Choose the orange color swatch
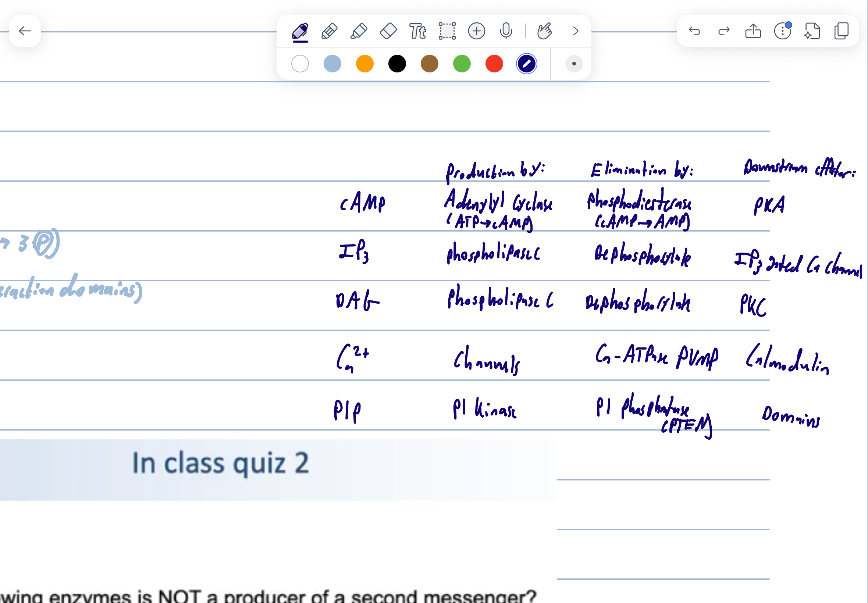 click(x=364, y=64)
